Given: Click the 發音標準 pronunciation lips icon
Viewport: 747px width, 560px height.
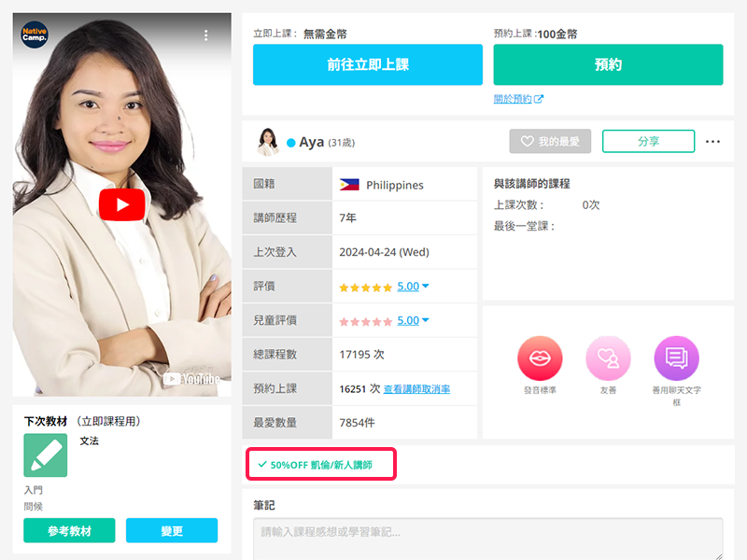Looking at the screenshot, I should (539, 358).
